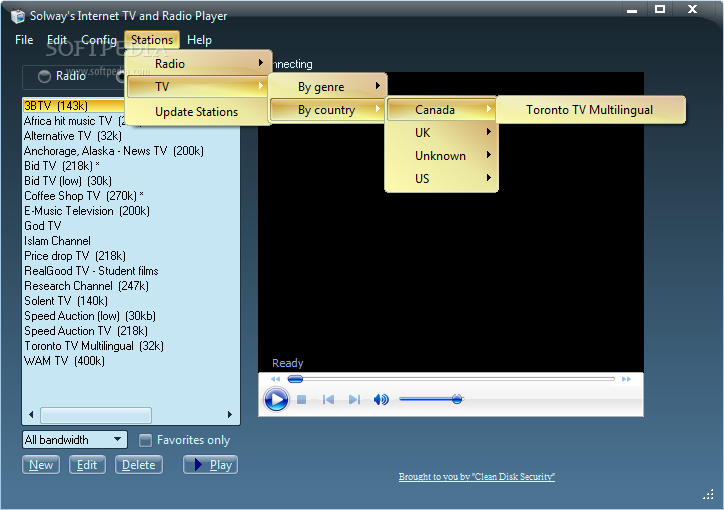Select Toronto TV Multilingual in the Canada submenu

(590, 110)
